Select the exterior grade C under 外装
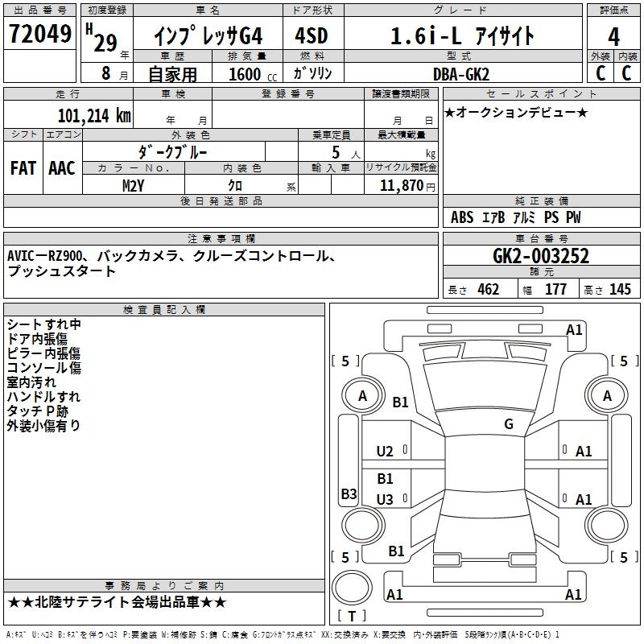 pos(601,73)
